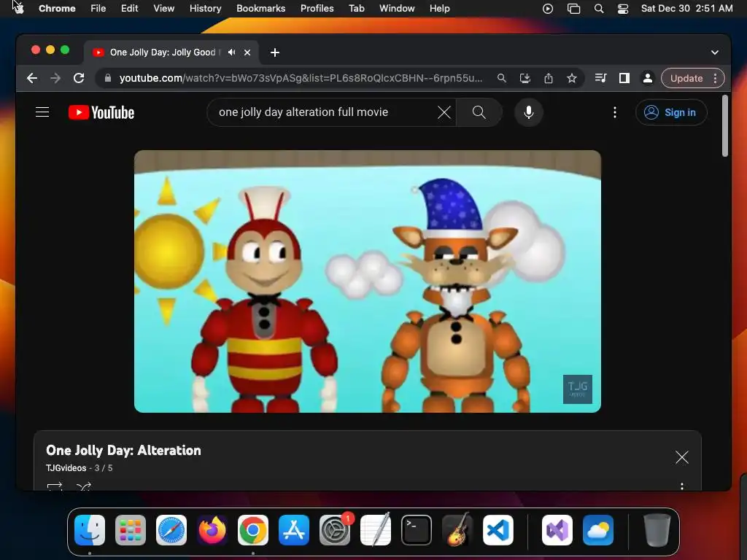The width and height of the screenshot is (747, 560).
Task: Open GarageBand from the Dock
Action: pyautogui.click(x=457, y=530)
